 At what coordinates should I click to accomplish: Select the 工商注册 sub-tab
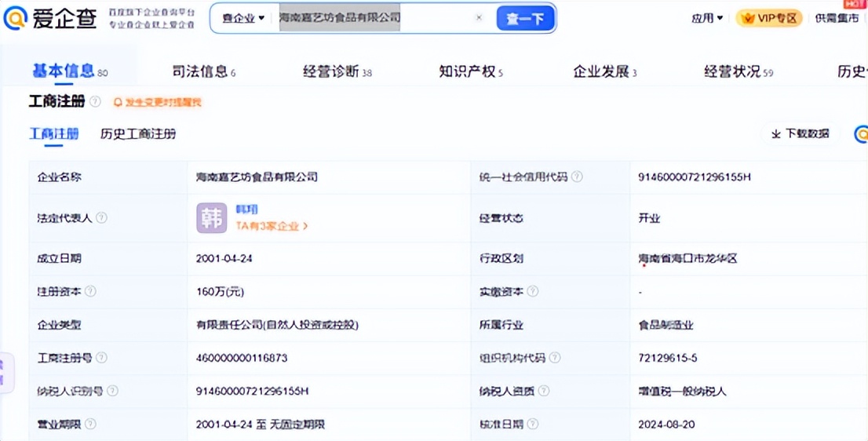click(x=53, y=133)
